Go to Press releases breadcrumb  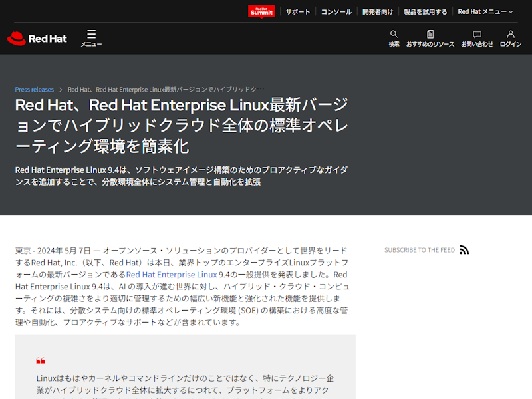(x=35, y=90)
